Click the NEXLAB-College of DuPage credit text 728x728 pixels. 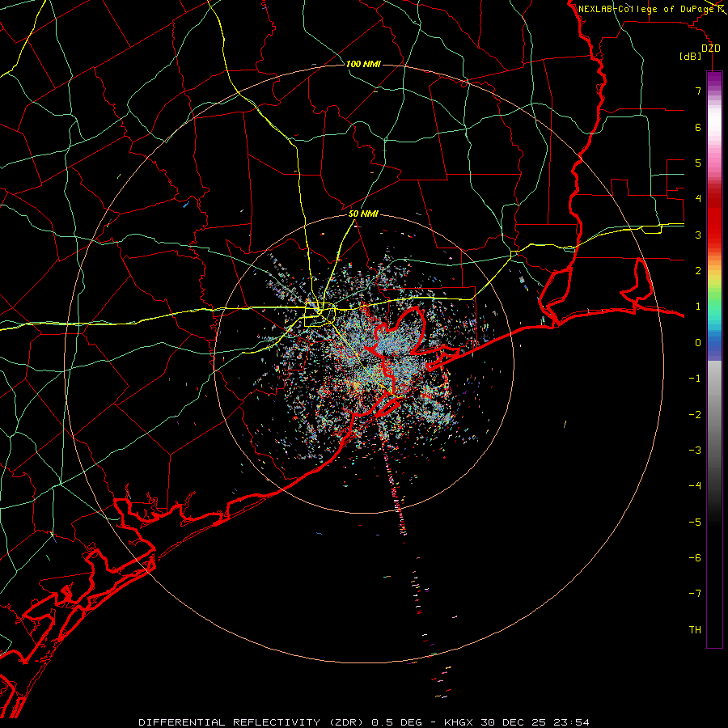pos(645,9)
